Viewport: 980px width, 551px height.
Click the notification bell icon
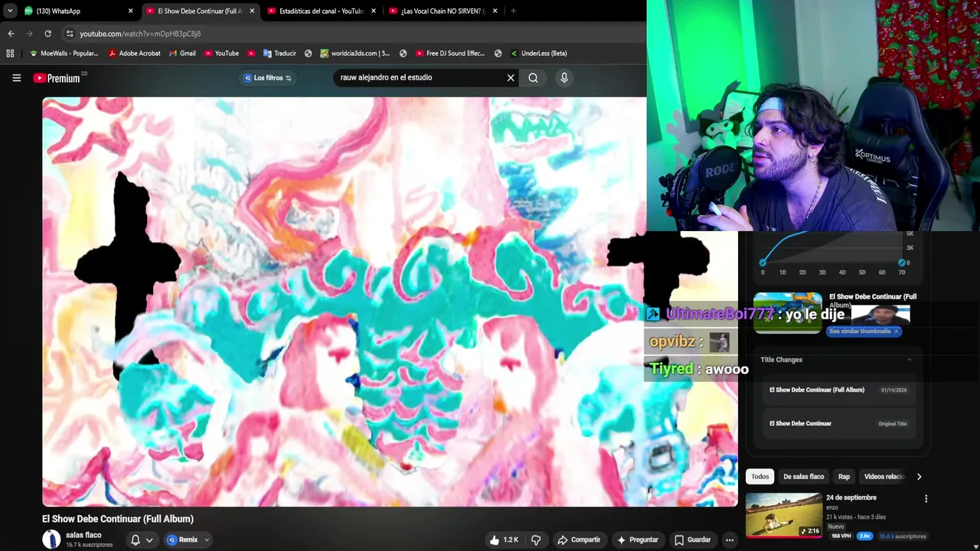(x=136, y=540)
